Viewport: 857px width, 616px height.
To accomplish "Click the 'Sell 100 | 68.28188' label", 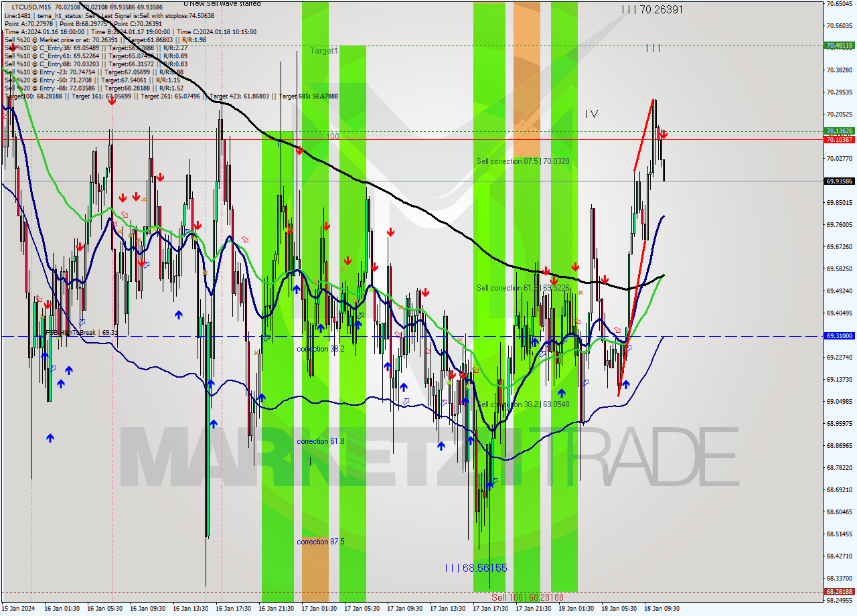I will click(x=528, y=597).
